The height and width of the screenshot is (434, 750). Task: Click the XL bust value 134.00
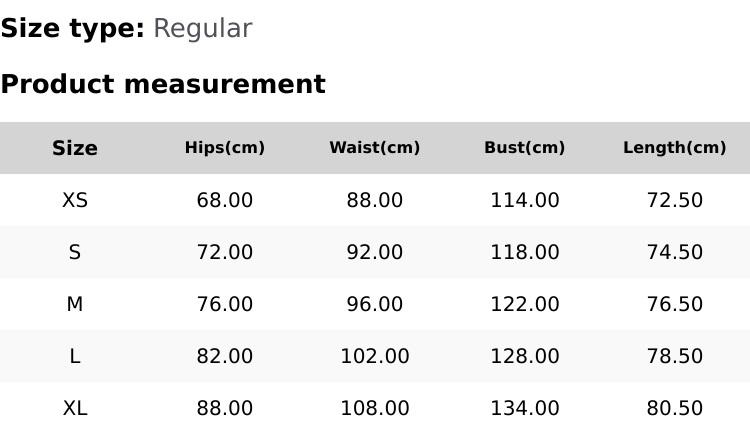(525, 408)
